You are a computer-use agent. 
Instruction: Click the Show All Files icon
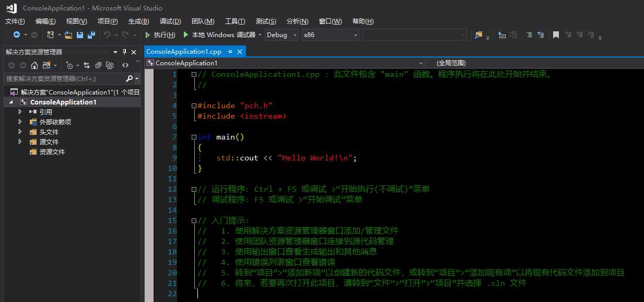(x=110, y=65)
